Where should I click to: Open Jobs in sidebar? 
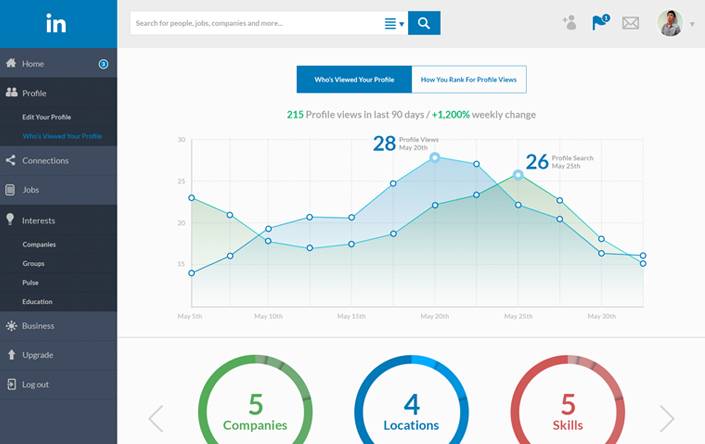click(x=58, y=190)
